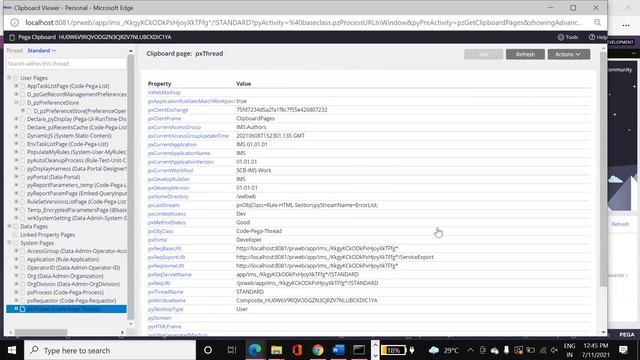Switch to Microsoft Edge on the taskbar
The width and height of the screenshot is (640, 360).
click(x=255, y=350)
